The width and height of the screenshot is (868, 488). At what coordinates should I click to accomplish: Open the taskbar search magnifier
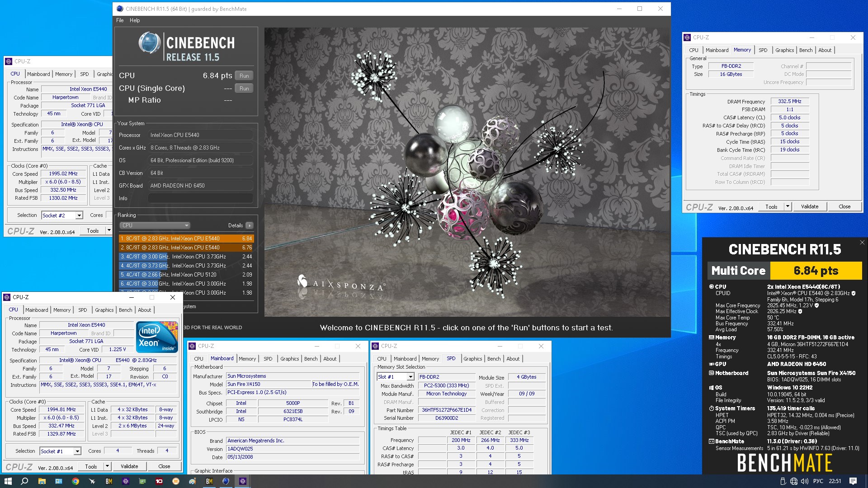(x=25, y=481)
